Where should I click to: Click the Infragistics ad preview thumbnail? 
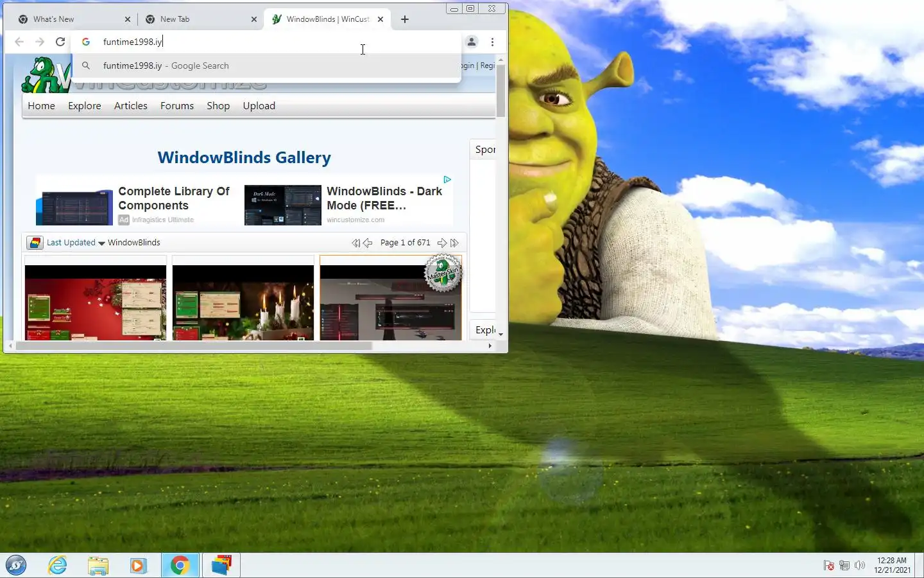(74, 207)
